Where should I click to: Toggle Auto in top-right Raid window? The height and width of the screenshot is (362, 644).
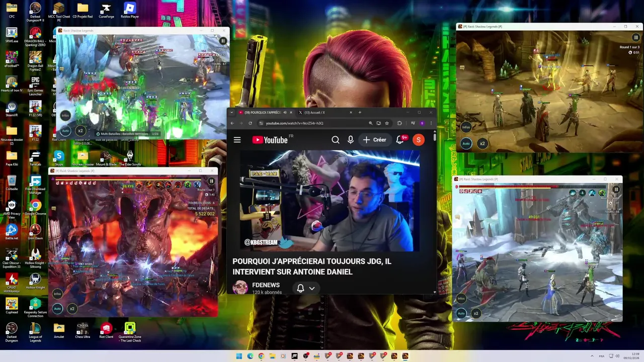click(x=466, y=143)
